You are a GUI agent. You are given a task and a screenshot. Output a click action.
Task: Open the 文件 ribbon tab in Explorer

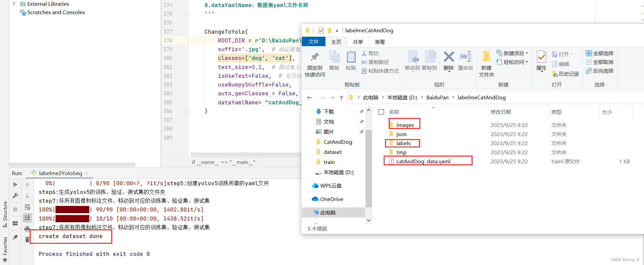tap(314, 41)
